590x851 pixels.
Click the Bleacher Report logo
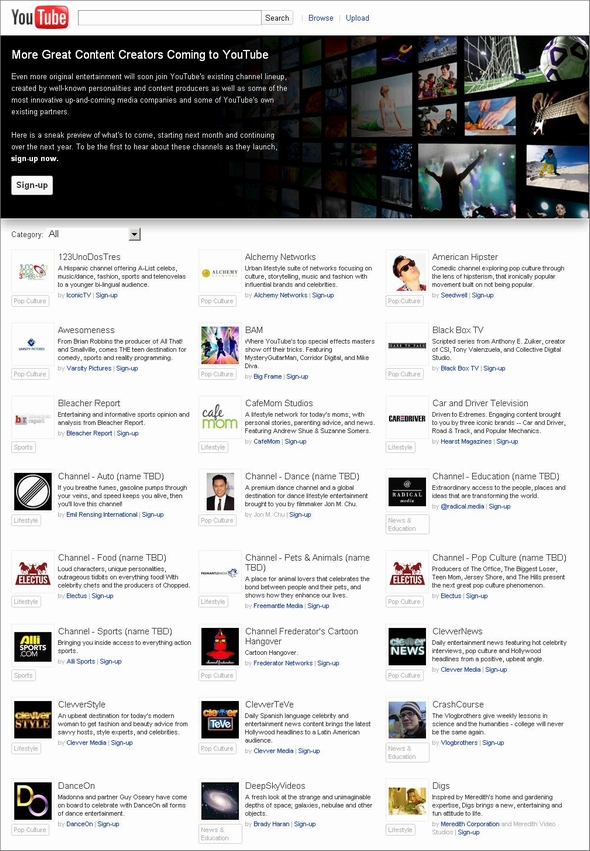click(x=33, y=417)
